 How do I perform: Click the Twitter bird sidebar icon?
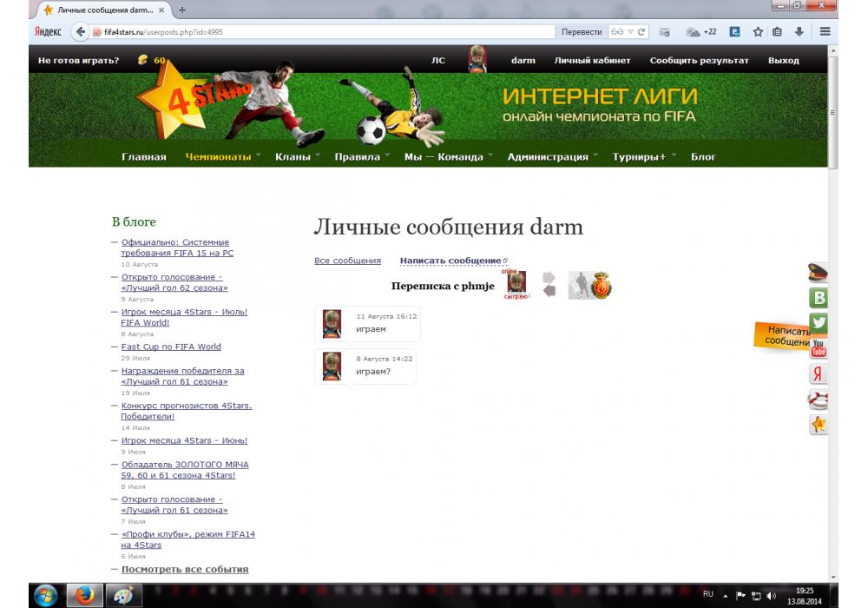click(818, 323)
